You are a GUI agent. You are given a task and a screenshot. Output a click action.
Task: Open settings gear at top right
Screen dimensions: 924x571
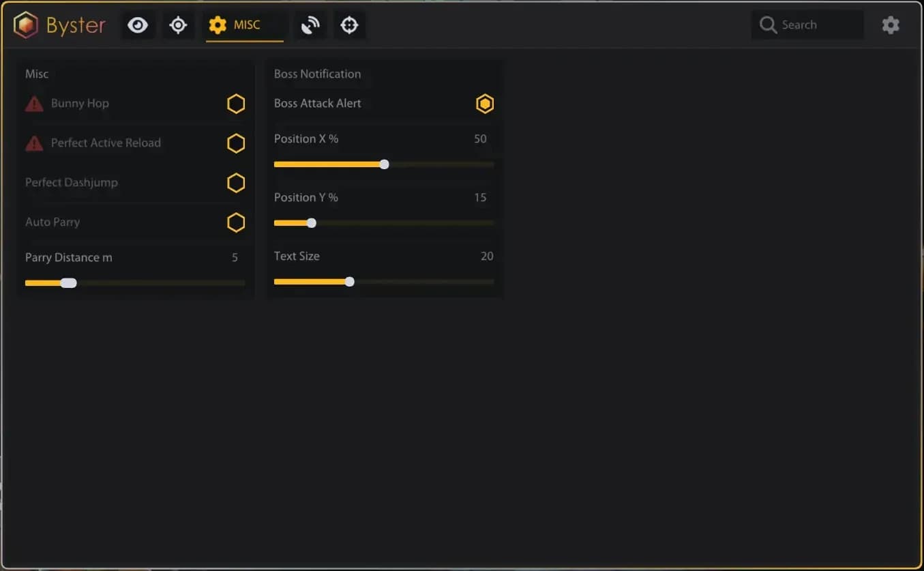tap(891, 25)
